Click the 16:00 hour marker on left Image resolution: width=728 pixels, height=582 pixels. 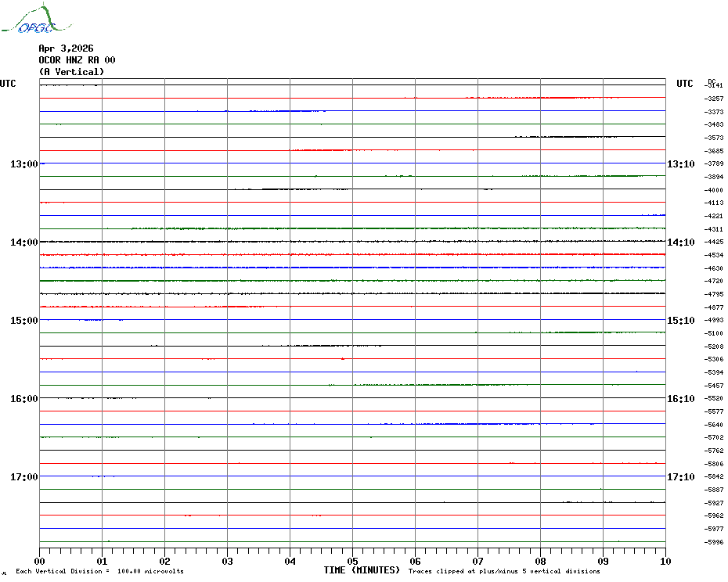[x=24, y=399]
